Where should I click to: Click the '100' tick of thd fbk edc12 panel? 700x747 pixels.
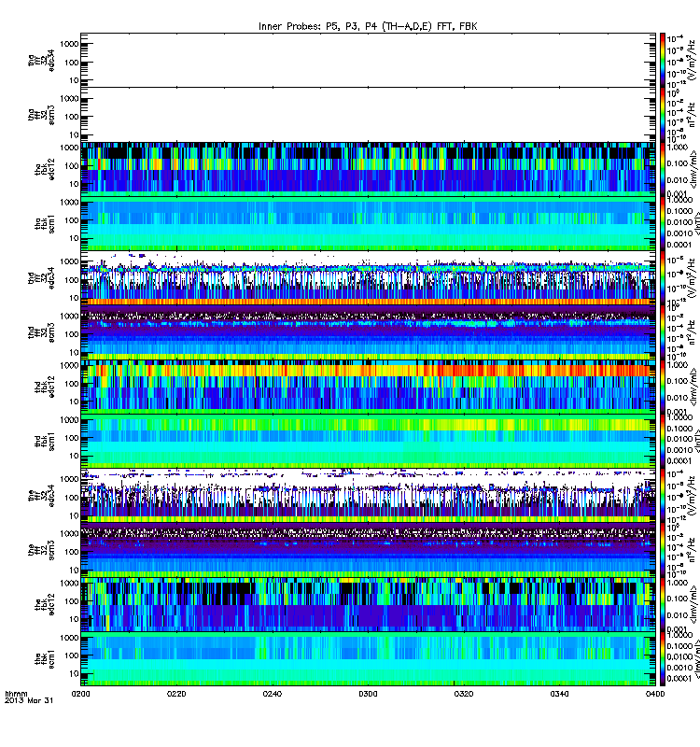[72, 384]
